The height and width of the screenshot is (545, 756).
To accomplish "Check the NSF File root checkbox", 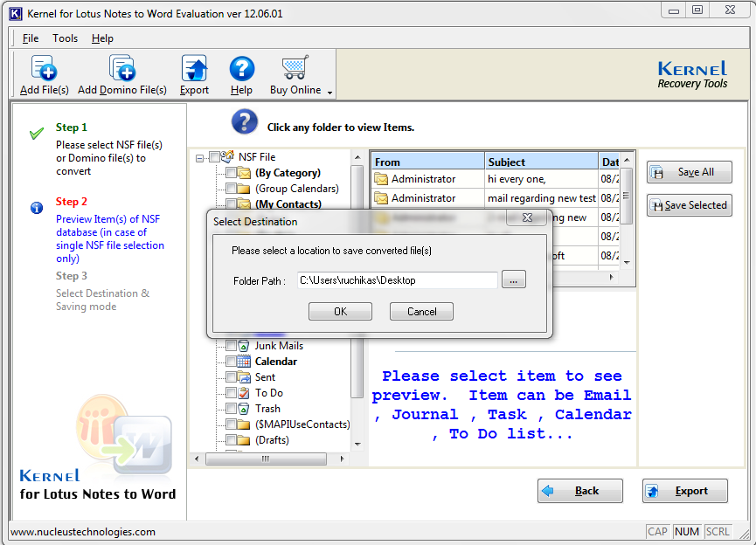I will point(214,157).
